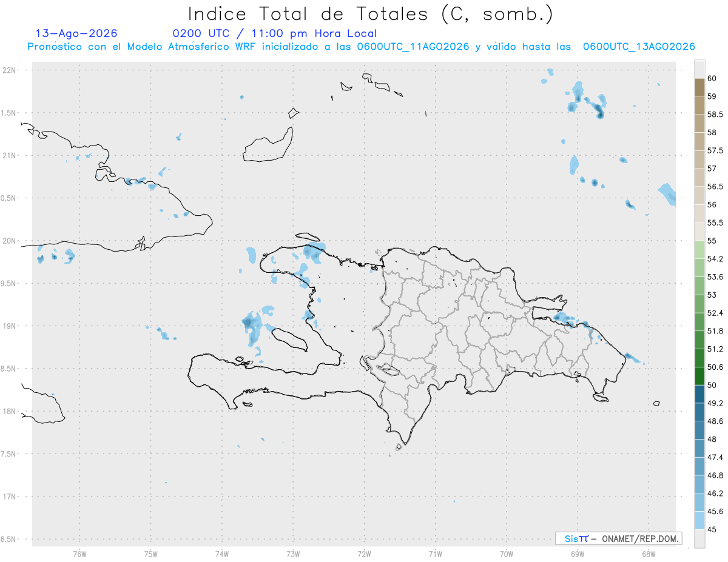Click the longitude label '71W'
The width and height of the screenshot is (728, 562).
435,554
